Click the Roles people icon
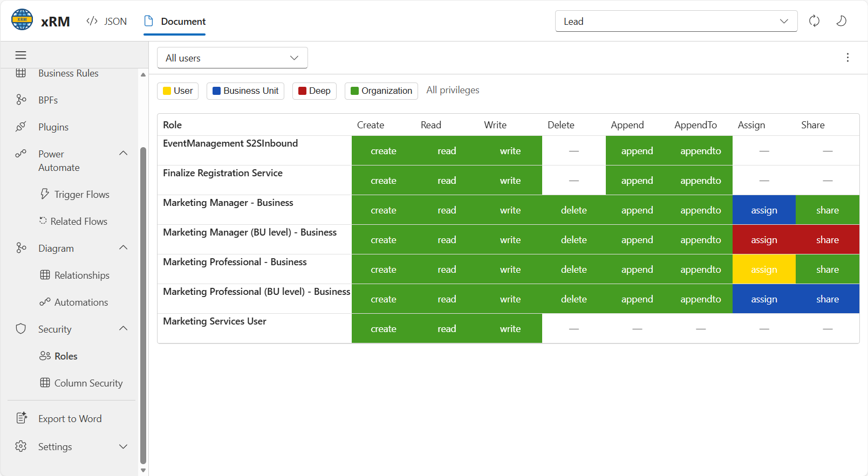 tap(45, 356)
